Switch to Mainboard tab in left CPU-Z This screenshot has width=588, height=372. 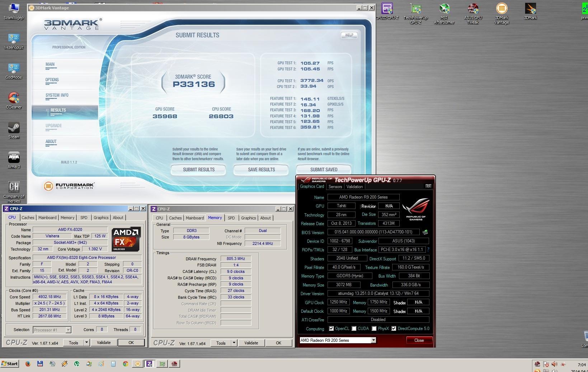pos(47,218)
